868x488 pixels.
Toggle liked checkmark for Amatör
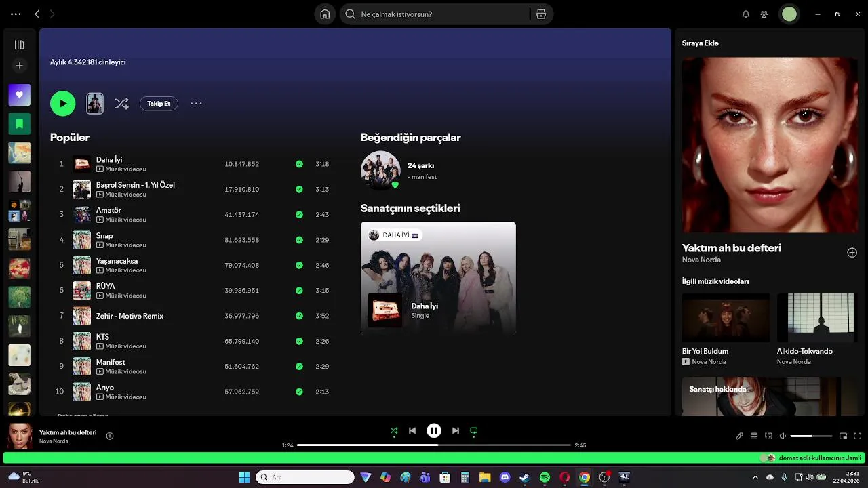point(299,215)
